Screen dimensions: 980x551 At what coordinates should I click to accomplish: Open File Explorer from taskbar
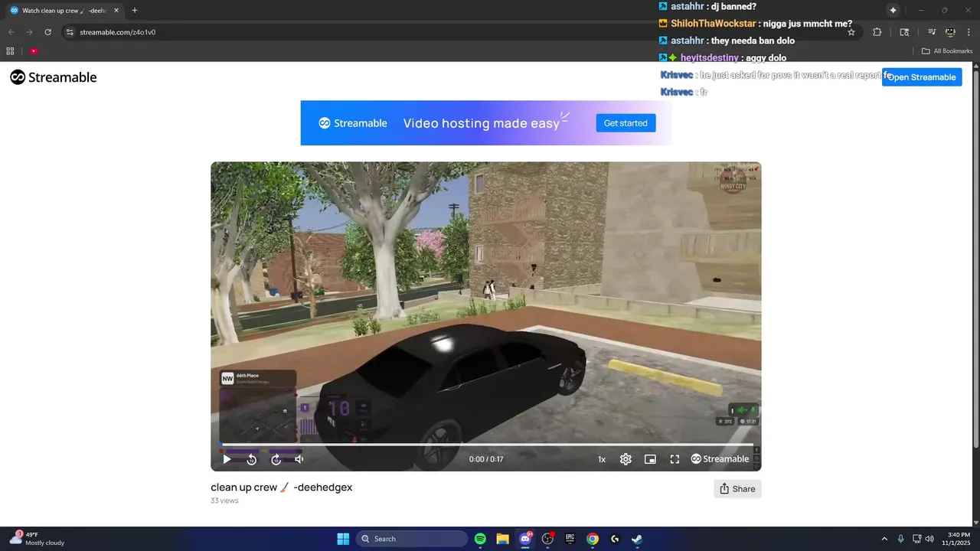click(503, 539)
